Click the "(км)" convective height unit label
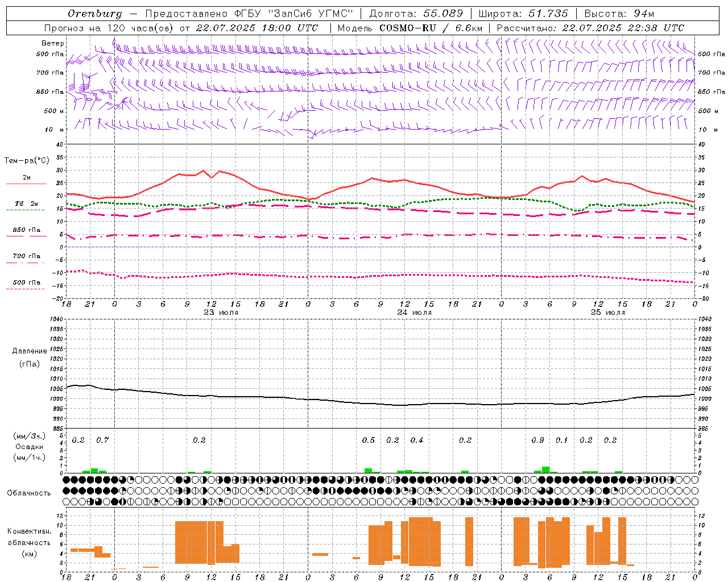 tap(30, 554)
